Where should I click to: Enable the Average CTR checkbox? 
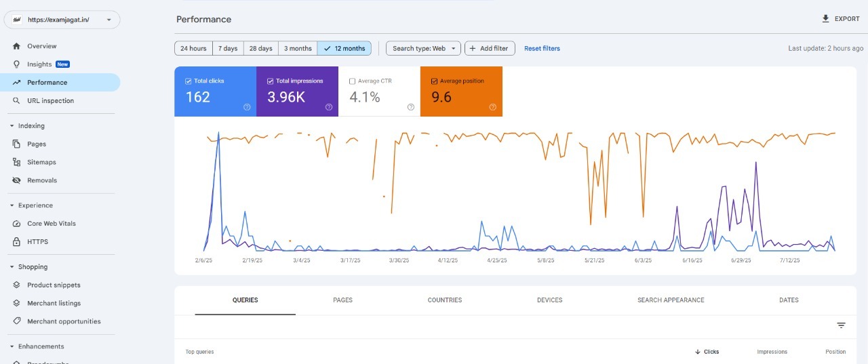pos(352,81)
